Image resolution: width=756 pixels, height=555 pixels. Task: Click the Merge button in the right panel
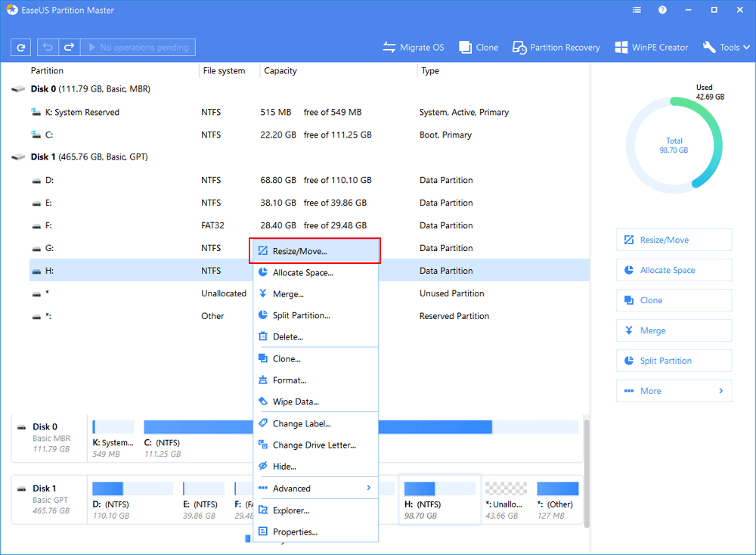(x=674, y=330)
